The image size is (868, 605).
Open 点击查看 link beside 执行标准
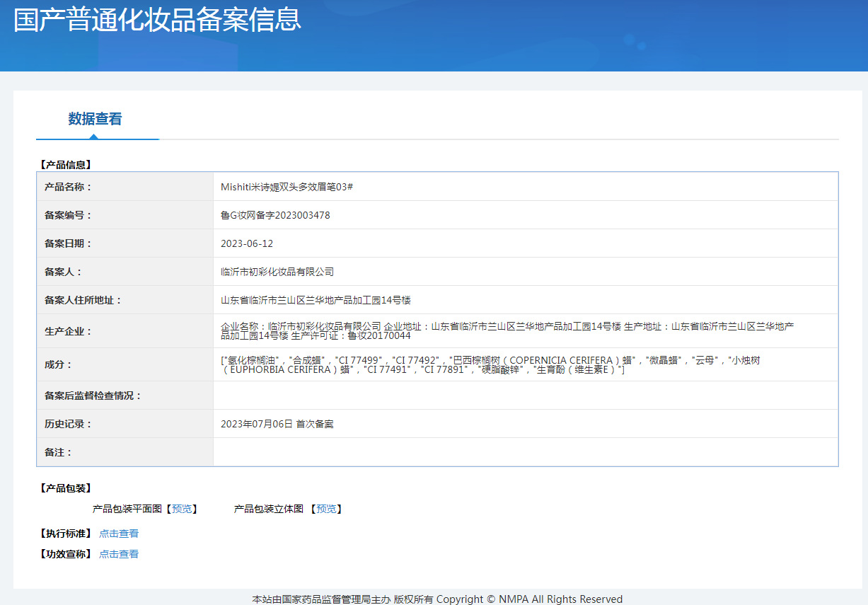[x=119, y=534]
